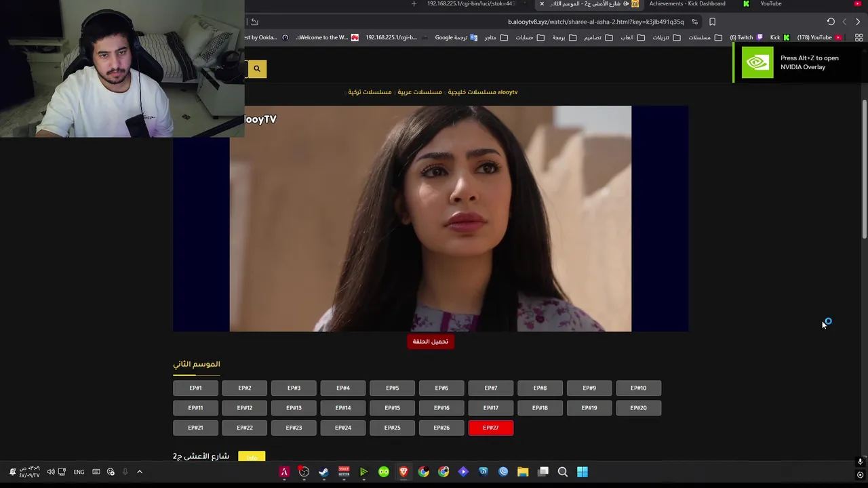Click the page's vertical scrollbar thumb
The height and width of the screenshot is (488, 868).
click(x=864, y=169)
